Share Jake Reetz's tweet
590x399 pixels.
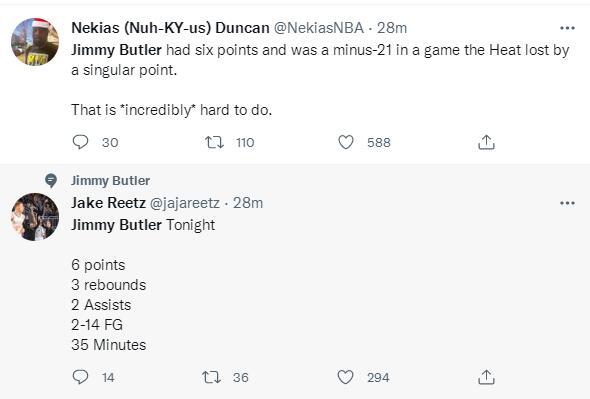tap(486, 377)
